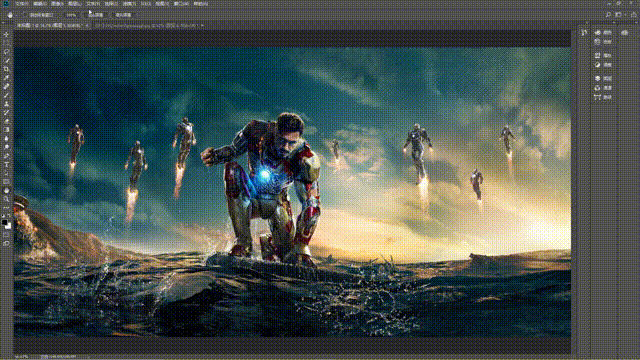The image size is (640, 360).
Task: Change the screen mode
Action: point(6,243)
